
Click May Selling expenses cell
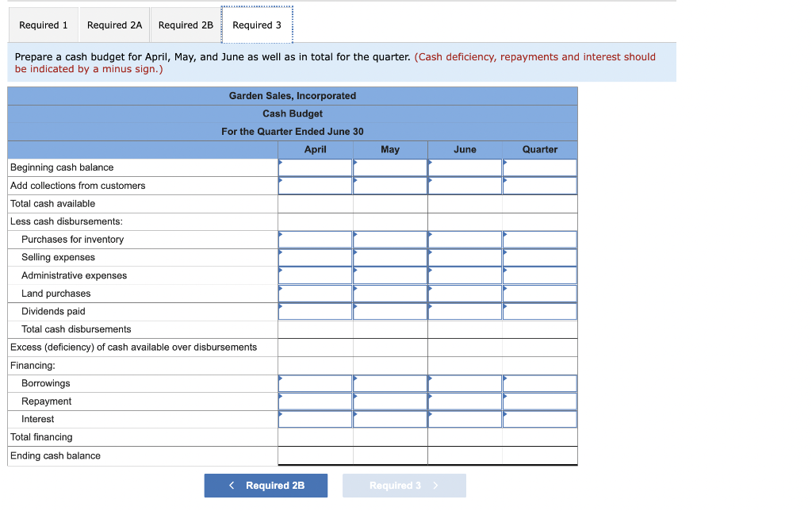pos(390,258)
